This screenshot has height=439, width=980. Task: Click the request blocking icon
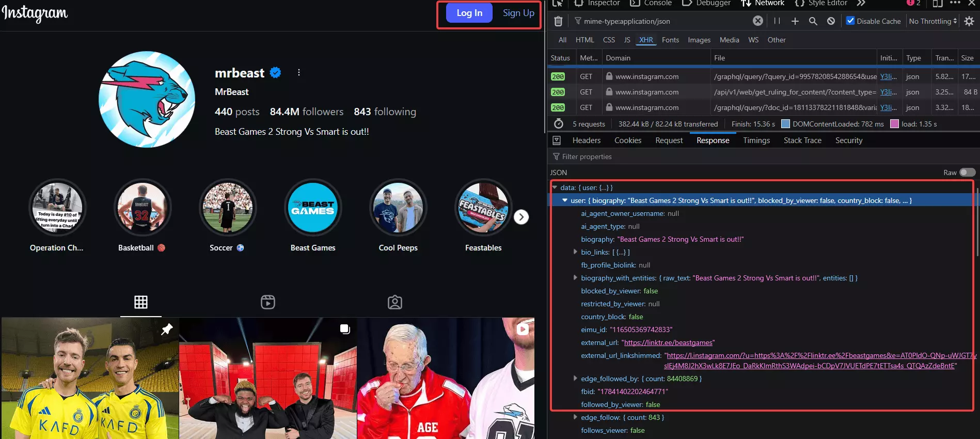coord(831,21)
